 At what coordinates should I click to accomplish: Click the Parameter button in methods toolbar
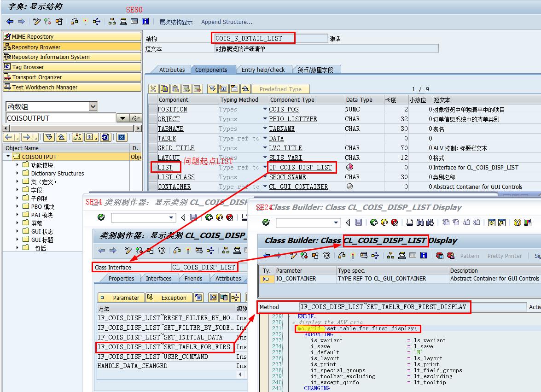[121, 298]
